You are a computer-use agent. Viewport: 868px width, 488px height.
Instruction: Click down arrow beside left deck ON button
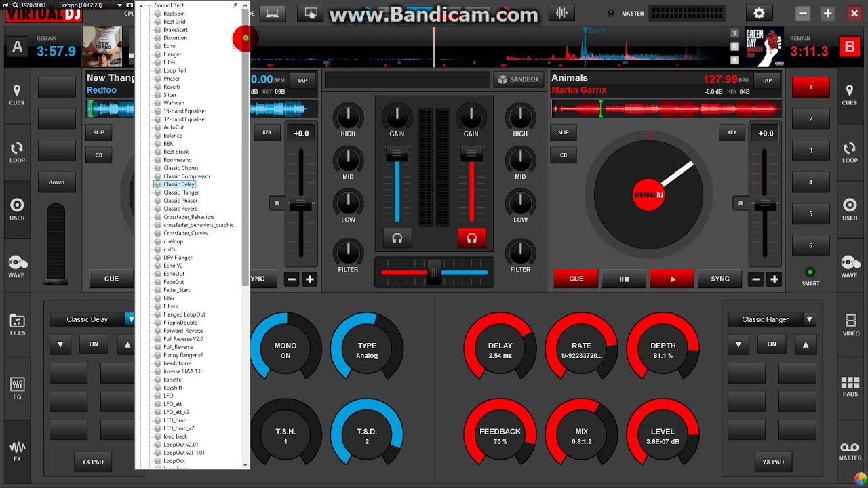click(60, 344)
